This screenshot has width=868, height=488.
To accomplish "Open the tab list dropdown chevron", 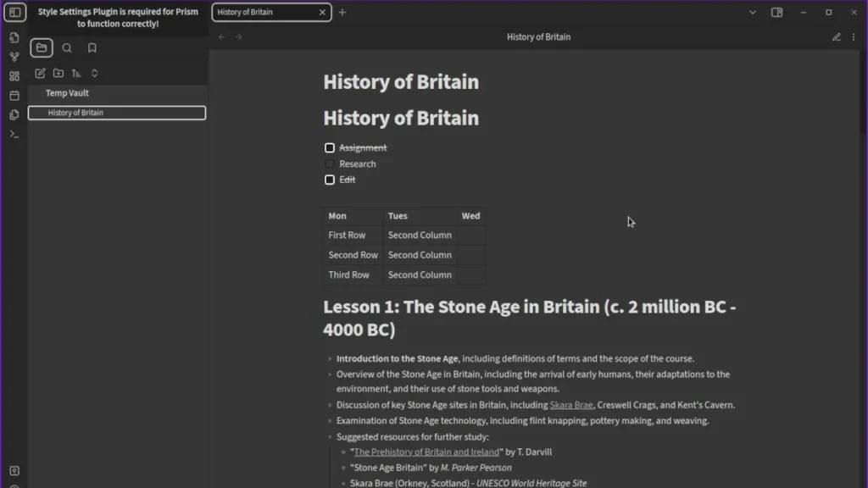I will point(753,12).
